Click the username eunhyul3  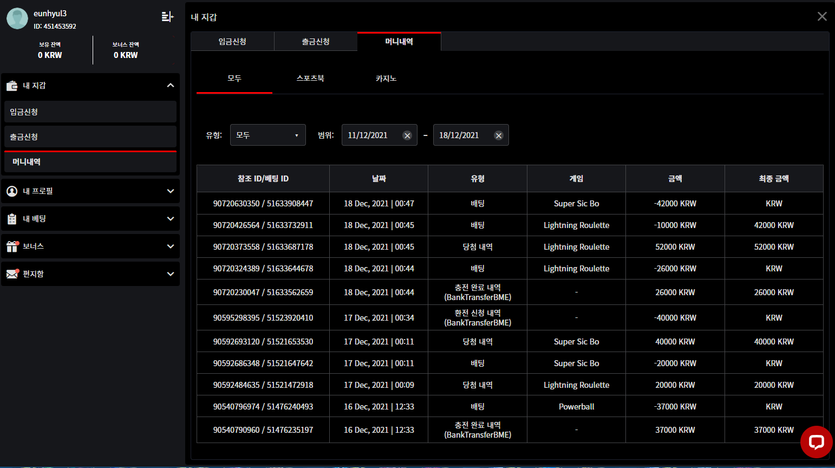pyautogui.click(x=50, y=14)
